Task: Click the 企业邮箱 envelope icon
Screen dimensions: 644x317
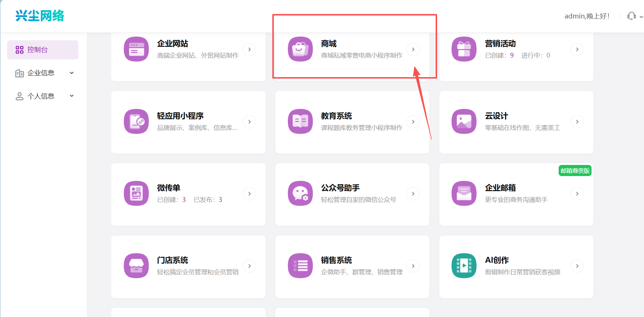Action: point(464,193)
